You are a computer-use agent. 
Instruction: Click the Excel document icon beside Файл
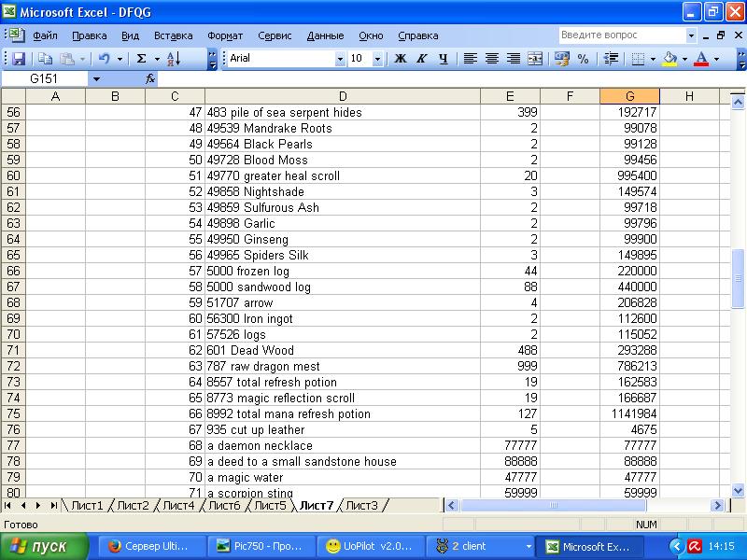17,35
